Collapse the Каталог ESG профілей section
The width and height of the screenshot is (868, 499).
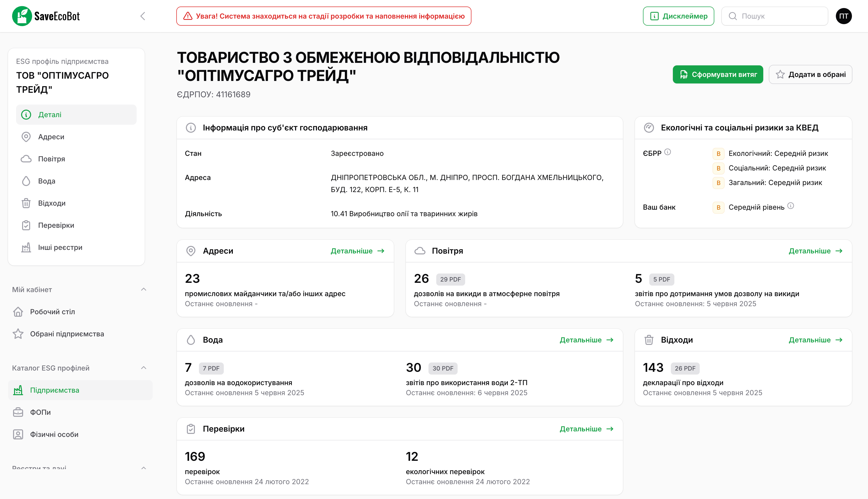click(144, 368)
